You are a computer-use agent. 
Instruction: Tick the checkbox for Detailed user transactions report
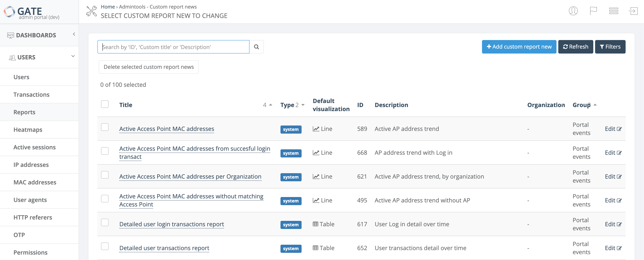coord(105,247)
